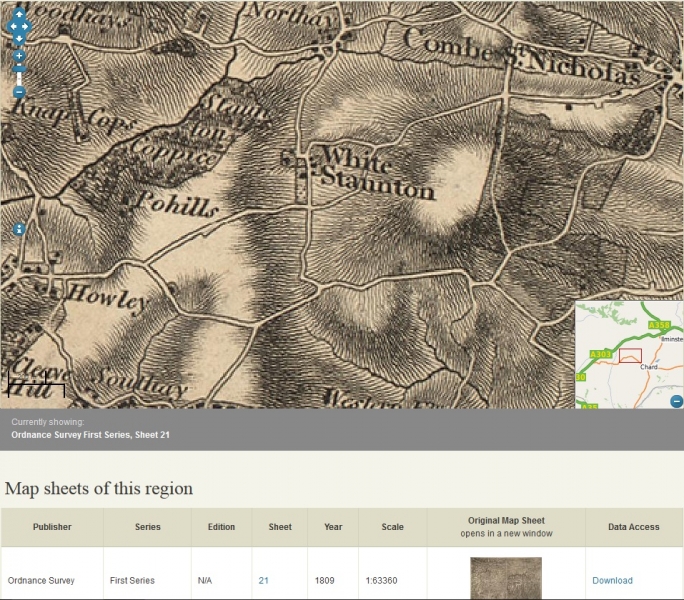The height and width of the screenshot is (600, 684).
Task: Click the Year column header
Action: (x=333, y=527)
